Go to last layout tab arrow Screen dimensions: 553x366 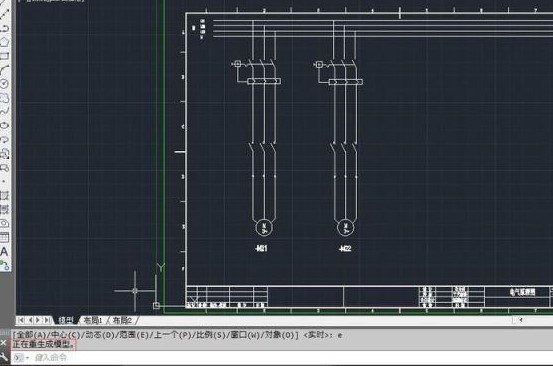47,320
